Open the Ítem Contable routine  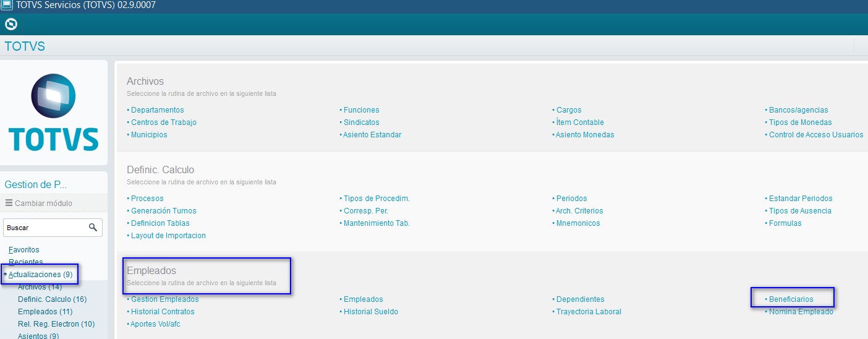point(580,122)
